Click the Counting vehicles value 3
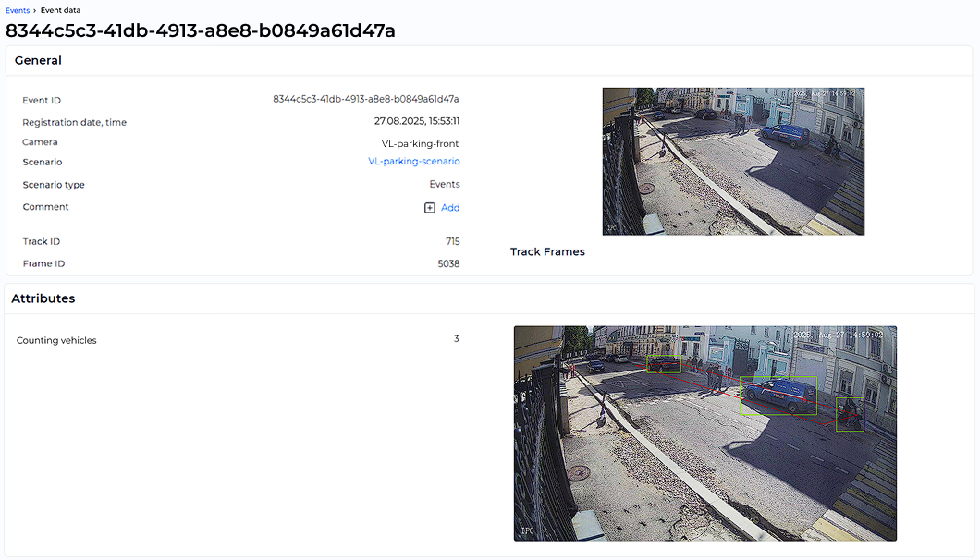Image resolution: width=980 pixels, height=560 pixels. pyautogui.click(x=456, y=339)
